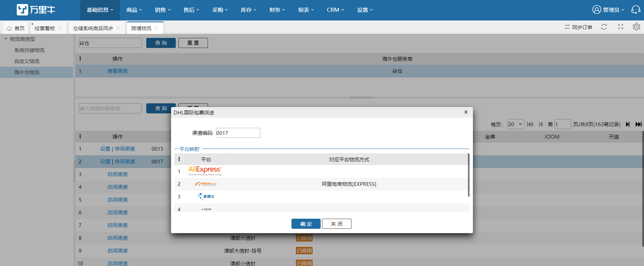Collapse the 物流商类型 tree node
This screenshot has width=644, height=266.
tap(6, 39)
